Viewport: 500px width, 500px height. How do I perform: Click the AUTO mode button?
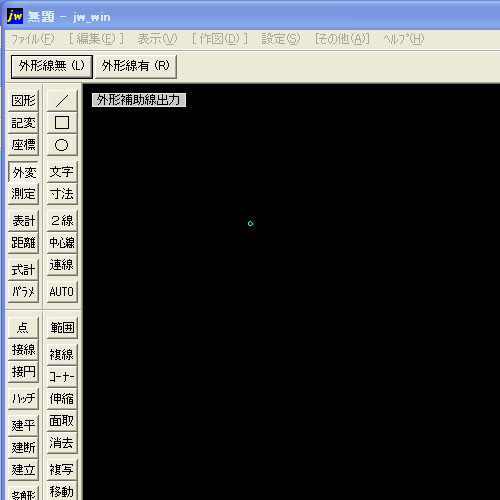pos(62,292)
